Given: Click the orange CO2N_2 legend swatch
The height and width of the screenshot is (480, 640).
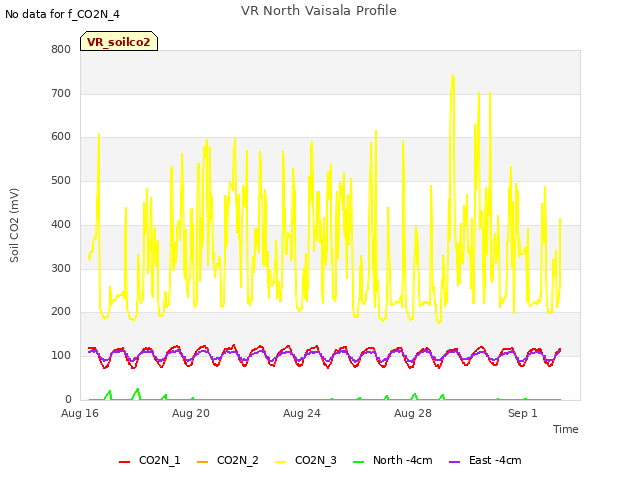Looking at the screenshot, I should click(x=202, y=462).
